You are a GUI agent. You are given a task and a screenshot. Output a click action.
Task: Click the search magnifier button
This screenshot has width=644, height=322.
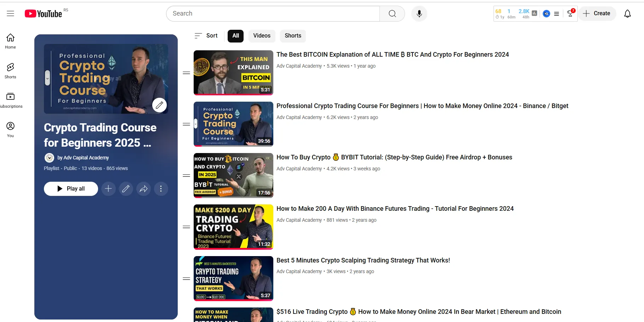click(392, 13)
